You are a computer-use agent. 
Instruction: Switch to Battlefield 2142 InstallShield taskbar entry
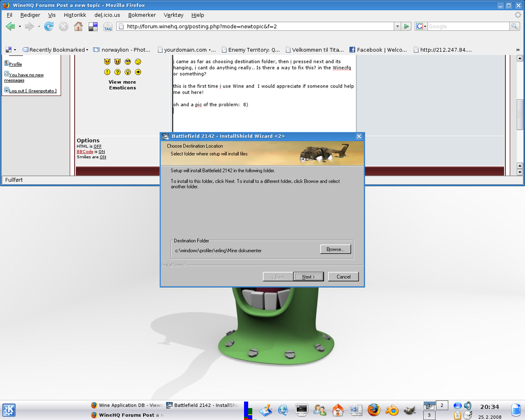[203, 405]
